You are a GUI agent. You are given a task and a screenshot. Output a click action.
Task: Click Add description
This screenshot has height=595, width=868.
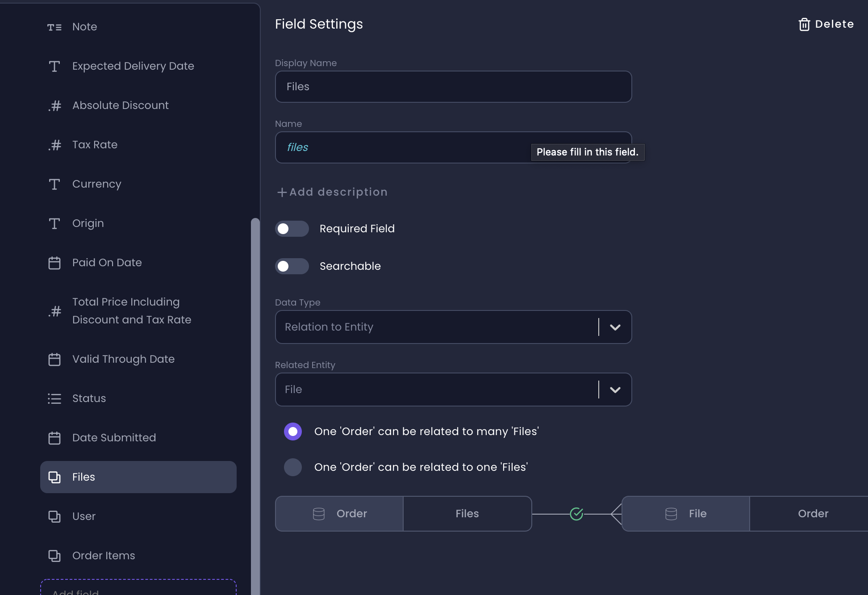coord(331,192)
